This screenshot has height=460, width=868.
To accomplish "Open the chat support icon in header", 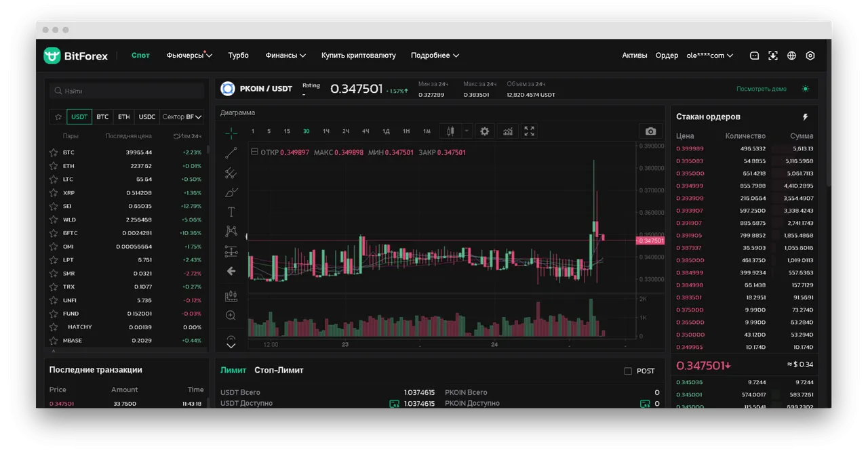I will coord(754,56).
